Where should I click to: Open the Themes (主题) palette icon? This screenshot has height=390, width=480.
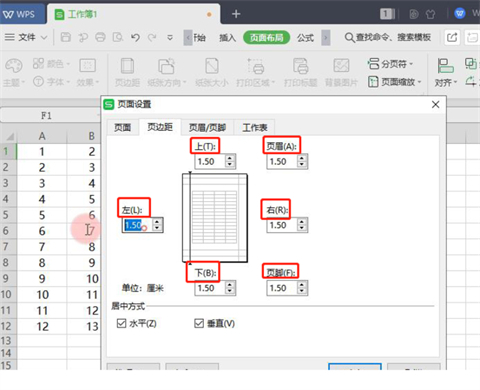coord(13,66)
